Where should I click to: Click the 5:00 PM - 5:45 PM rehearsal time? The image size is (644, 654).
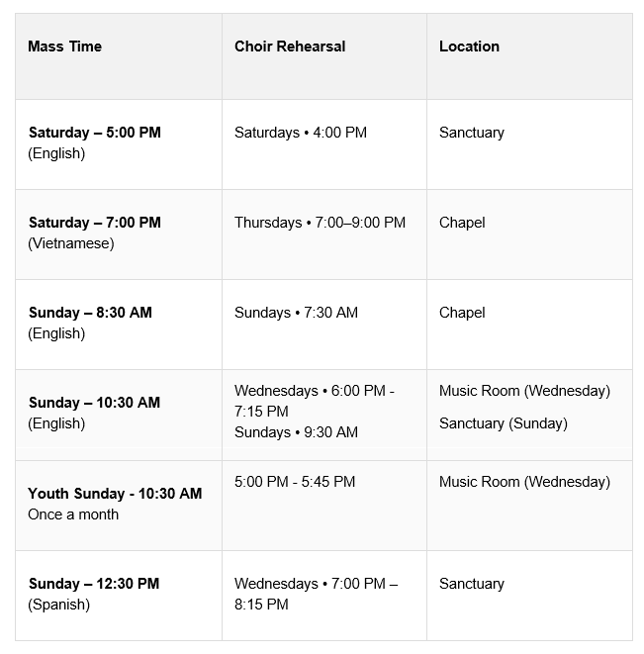tap(295, 482)
